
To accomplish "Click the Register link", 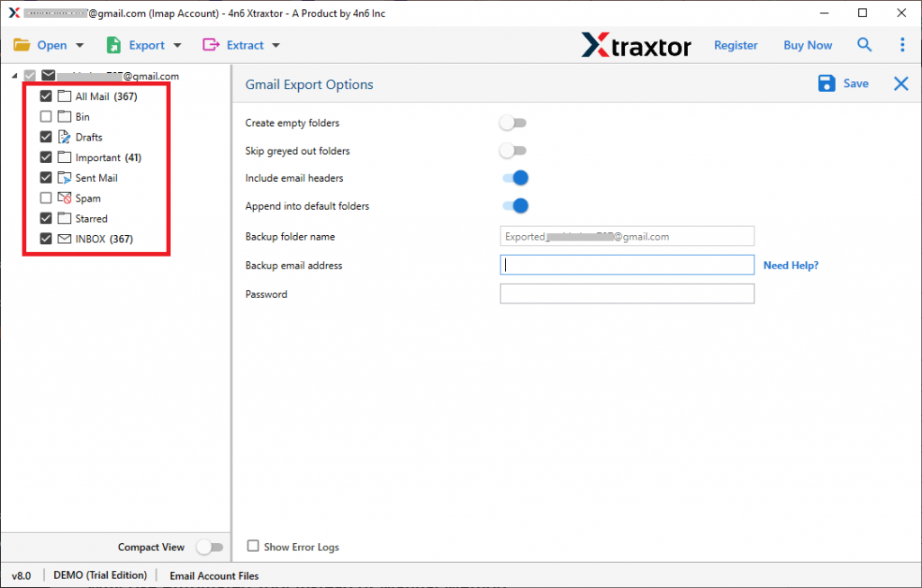I will point(736,45).
